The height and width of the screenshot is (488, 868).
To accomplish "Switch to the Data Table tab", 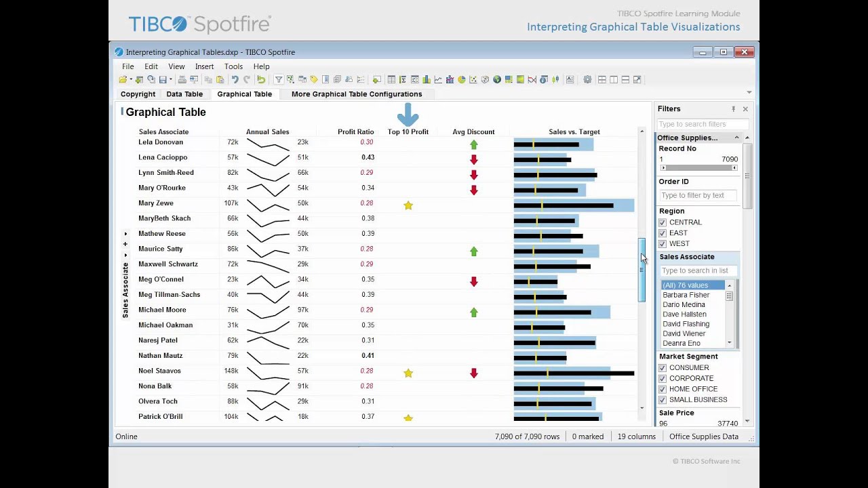I will [x=184, y=94].
